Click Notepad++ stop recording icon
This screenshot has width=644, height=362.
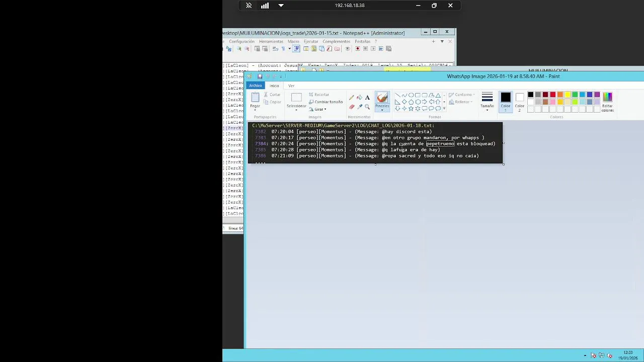pyautogui.click(x=365, y=49)
